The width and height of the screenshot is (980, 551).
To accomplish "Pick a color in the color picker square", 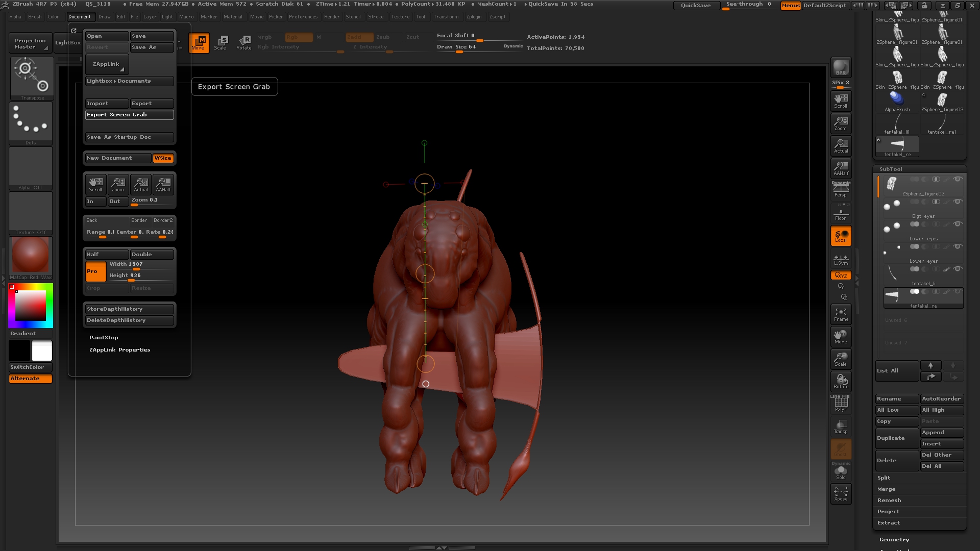I will (x=31, y=306).
